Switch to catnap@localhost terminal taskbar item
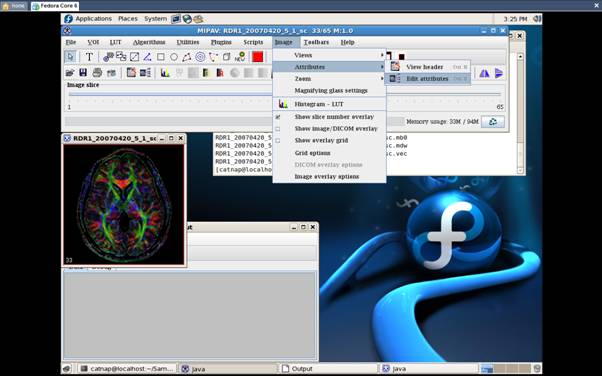The image size is (602, 376). click(127, 369)
